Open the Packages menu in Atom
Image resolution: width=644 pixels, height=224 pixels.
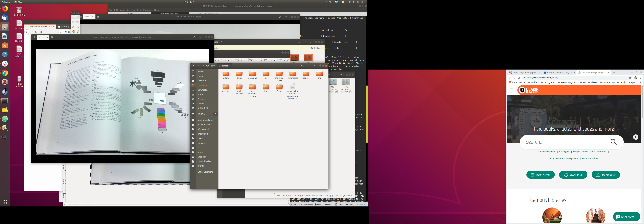148,10
